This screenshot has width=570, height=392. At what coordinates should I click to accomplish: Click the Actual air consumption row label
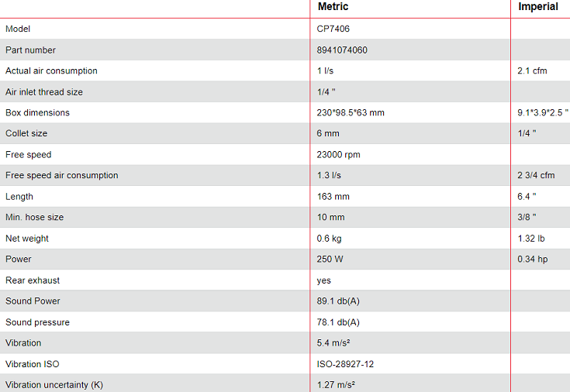pyautogui.click(x=51, y=71)
